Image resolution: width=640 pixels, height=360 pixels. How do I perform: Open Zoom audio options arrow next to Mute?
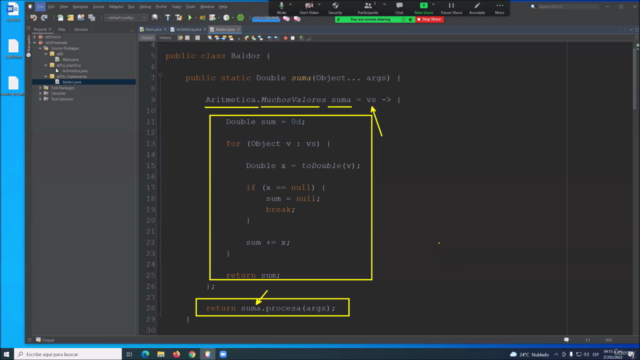tap(291, 4)
